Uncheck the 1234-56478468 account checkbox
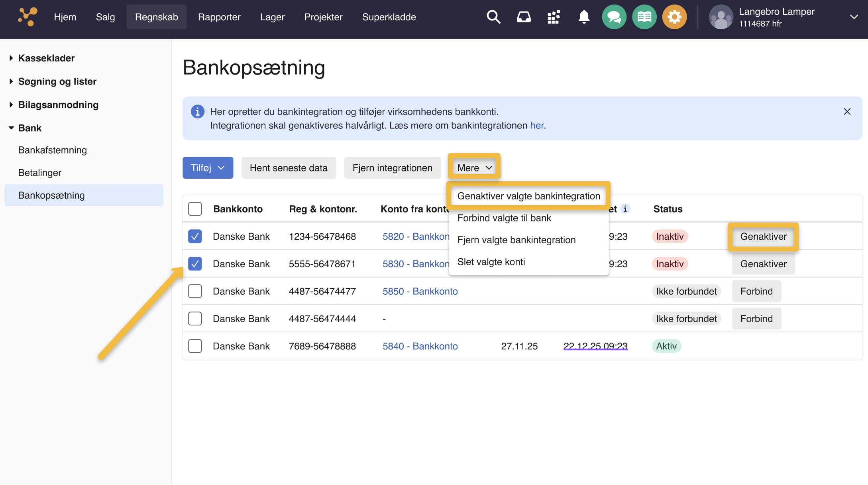868x485 pixels. (x=195, y=237)
